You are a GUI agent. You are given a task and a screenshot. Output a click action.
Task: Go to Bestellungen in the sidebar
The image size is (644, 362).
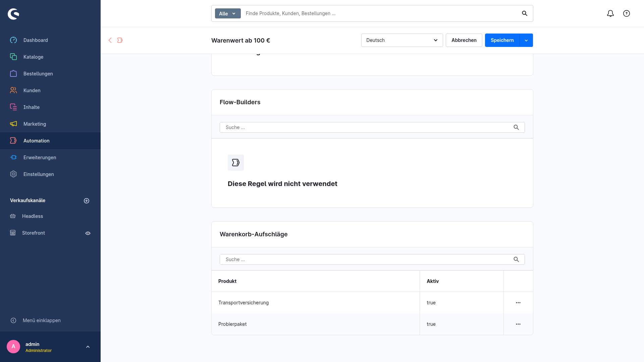(50, 74)
